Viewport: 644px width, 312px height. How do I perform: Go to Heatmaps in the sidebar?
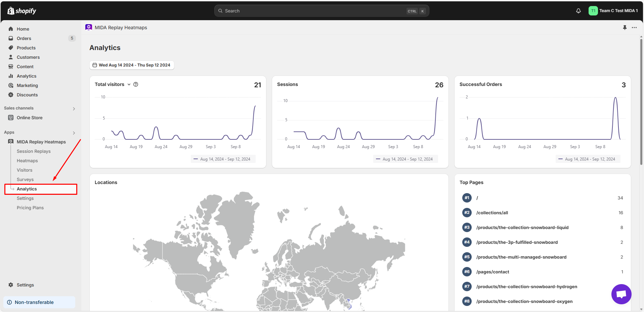(27, 161)
